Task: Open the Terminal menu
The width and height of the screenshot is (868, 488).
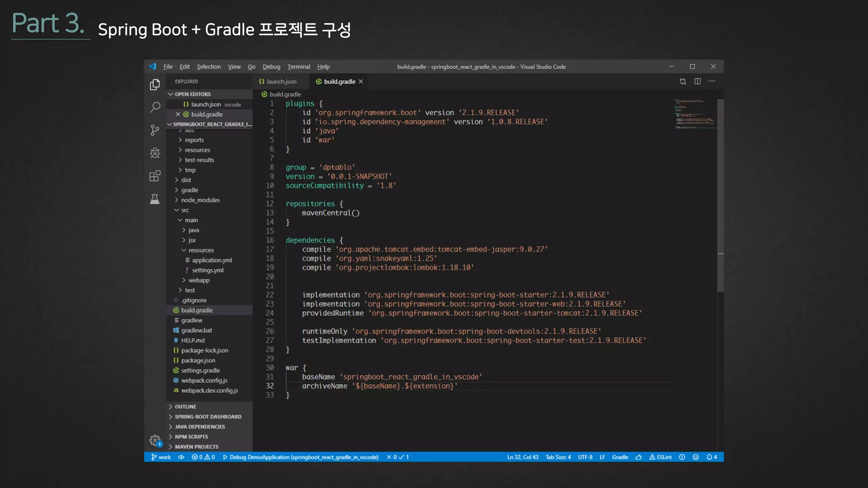Action: 299,67
